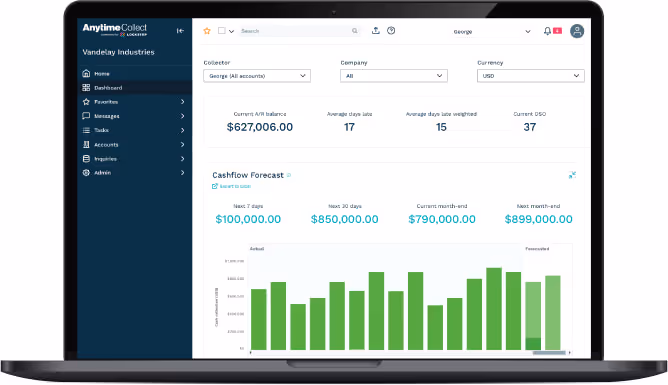
Task: Click the Current month-end $790,000.00 amount
Action: click(x=442, y=219)
